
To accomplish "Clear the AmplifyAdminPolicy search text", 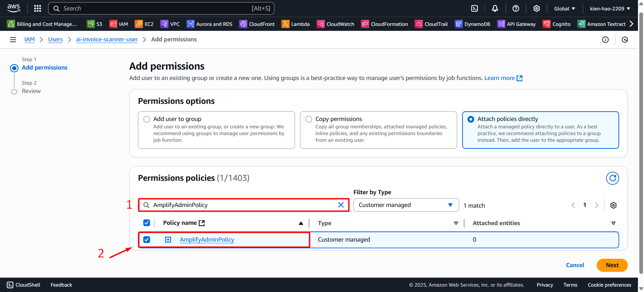I will click(x=341, y=205).
